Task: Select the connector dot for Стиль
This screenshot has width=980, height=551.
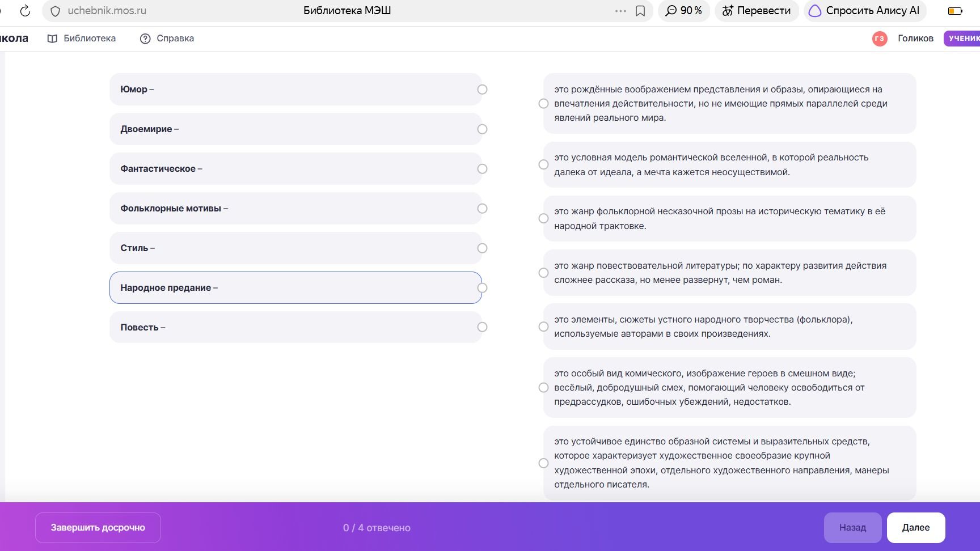Action: click(x=482, y=248)
